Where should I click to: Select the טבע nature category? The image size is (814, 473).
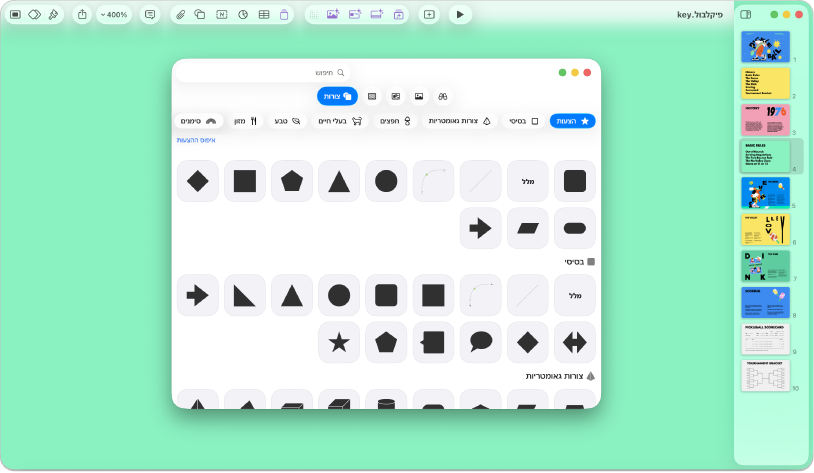click(287, 121)
